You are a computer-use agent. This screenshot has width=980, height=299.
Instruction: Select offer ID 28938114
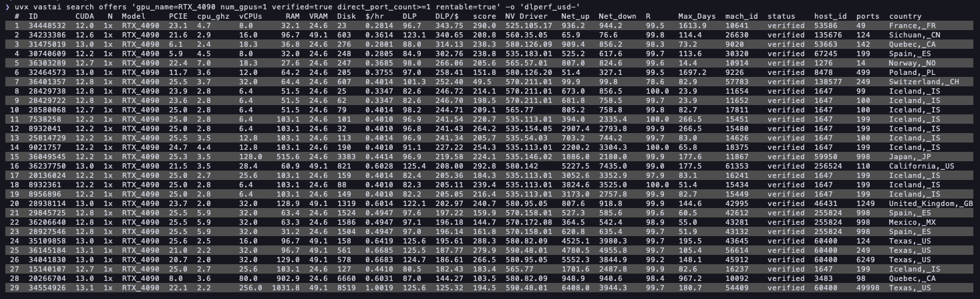click(47, 203)
